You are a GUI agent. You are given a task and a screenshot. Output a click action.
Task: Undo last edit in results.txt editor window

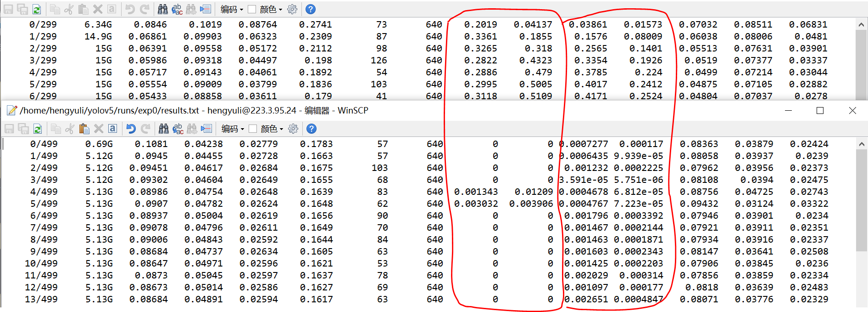pos(131,129)
